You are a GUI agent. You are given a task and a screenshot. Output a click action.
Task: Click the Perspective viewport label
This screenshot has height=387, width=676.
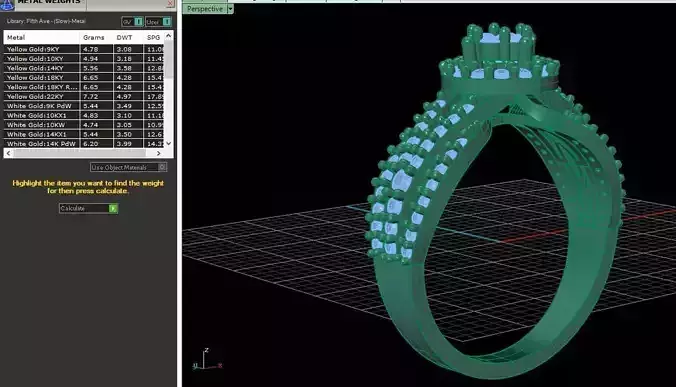pos(205,9)
